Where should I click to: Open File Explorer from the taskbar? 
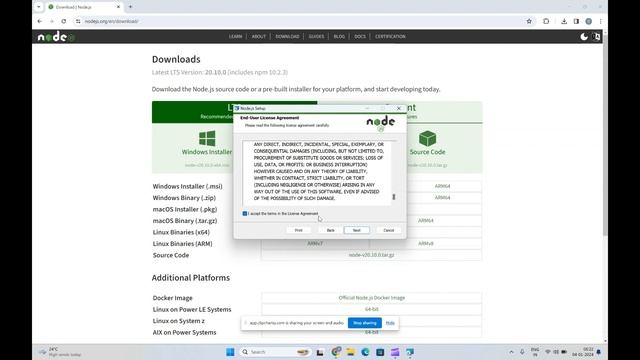[351, 352]
